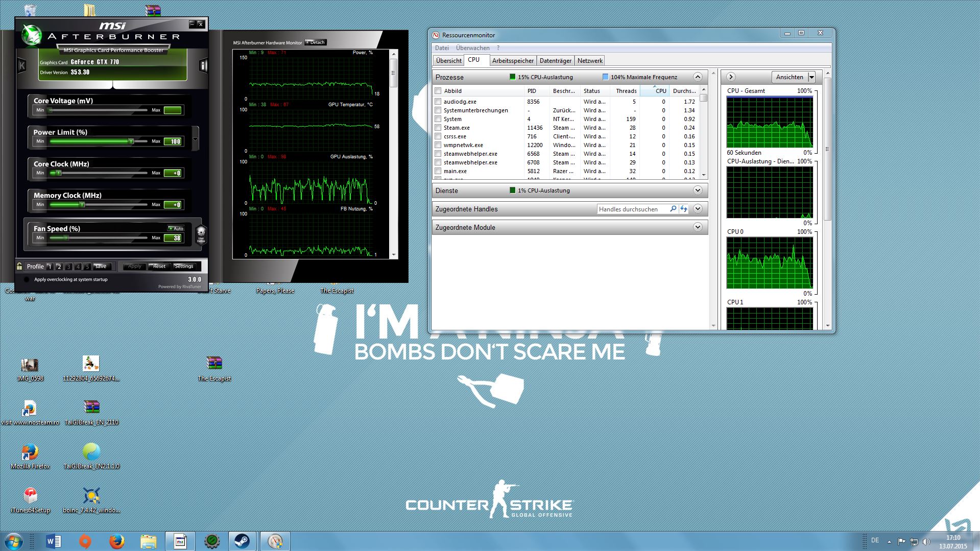Select the visit www.nosteam.ro shortcut icon
This screenshot has height=551, width=980.
tap(30, 413)
